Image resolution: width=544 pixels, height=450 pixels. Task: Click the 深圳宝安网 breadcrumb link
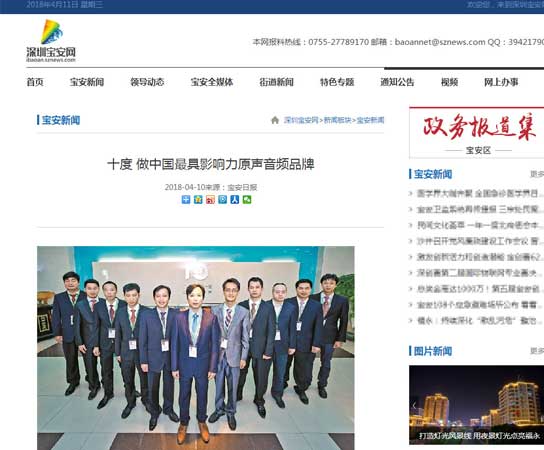[301, 120]
